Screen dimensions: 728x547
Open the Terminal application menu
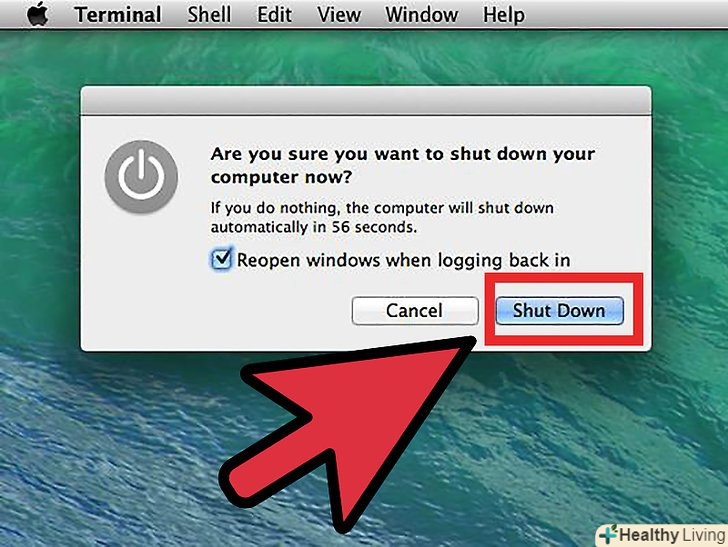coord(118,14)
